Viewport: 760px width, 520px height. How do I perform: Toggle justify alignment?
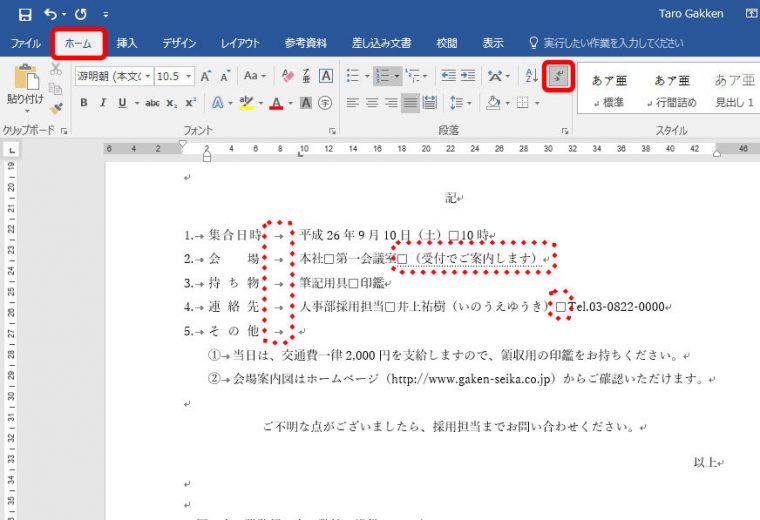pyautogui.click(x=410, y=103)
